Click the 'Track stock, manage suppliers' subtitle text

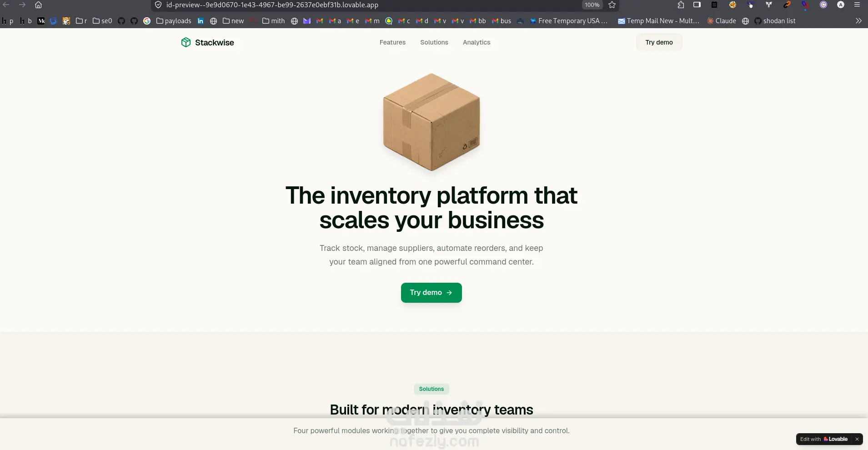431,255
